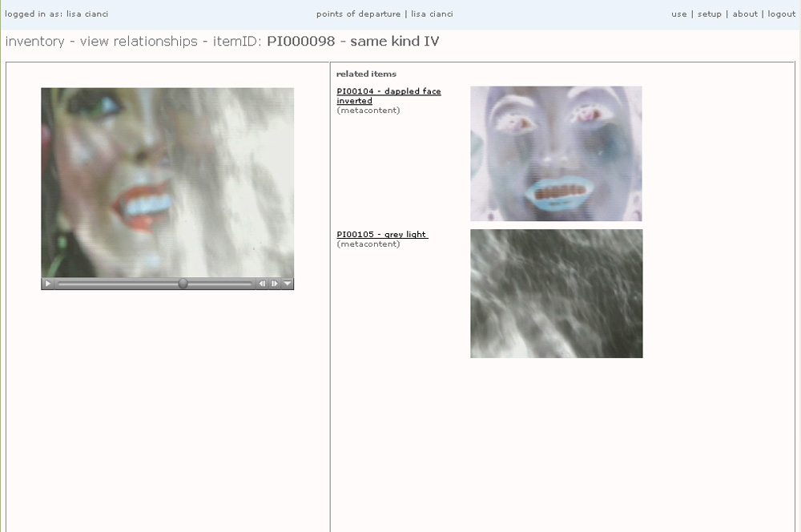Screen dimensions: 801x532
Task: Click the grey light thumbnail
Action: (557, 293)
